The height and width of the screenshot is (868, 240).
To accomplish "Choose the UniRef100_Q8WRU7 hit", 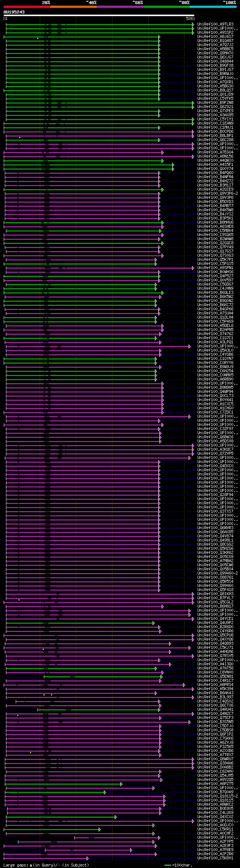I will 215,759.
